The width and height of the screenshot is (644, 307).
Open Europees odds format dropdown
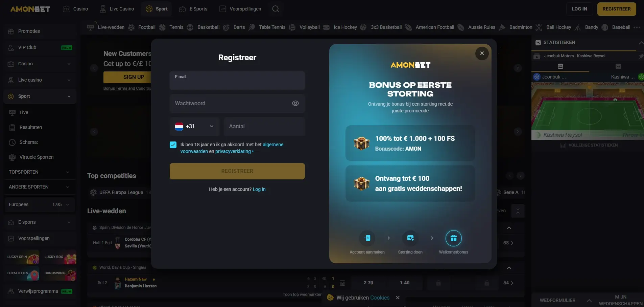[x=39, y=204]
